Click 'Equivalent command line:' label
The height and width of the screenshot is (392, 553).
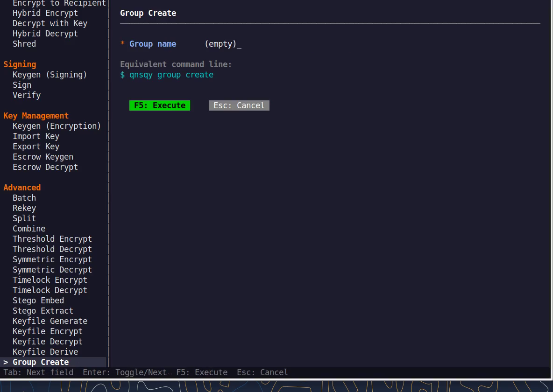pos(176,64)
